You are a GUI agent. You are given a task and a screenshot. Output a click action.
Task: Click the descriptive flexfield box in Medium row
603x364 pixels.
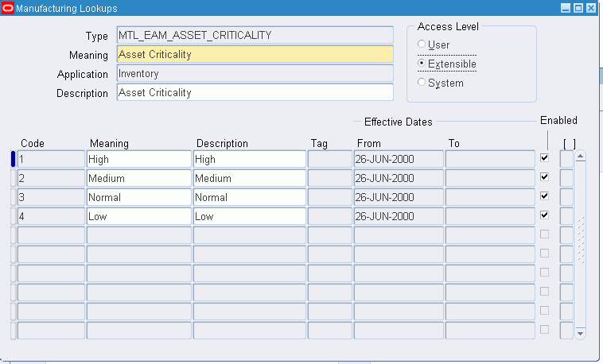tap(566, 178)
